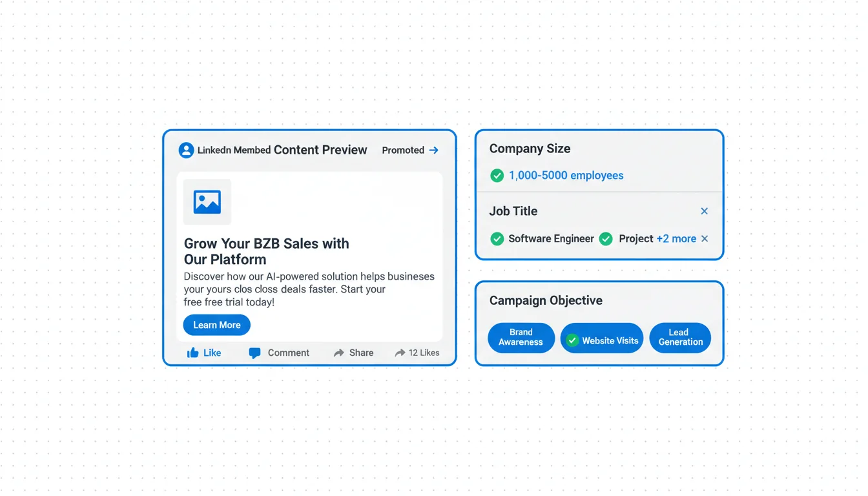Select the Brand Awareness objective
Screen dimensions: 868x496
[521, 338]
